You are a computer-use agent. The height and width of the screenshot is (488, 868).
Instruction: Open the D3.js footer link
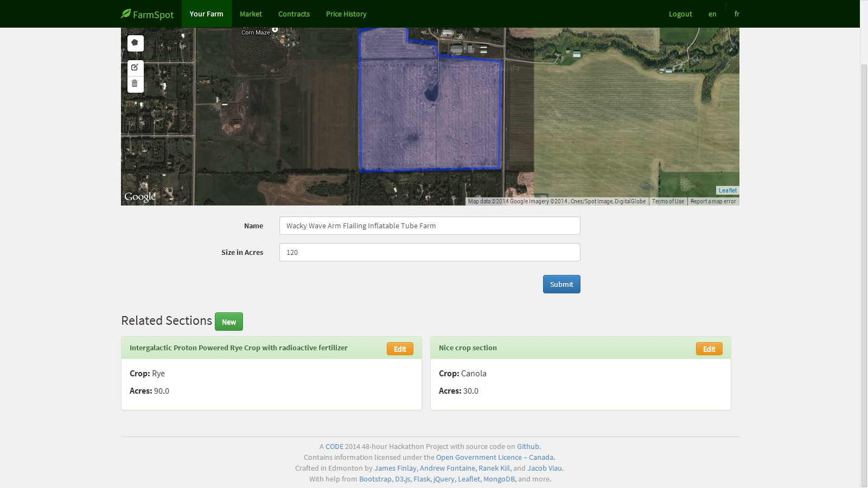(403, 479)
